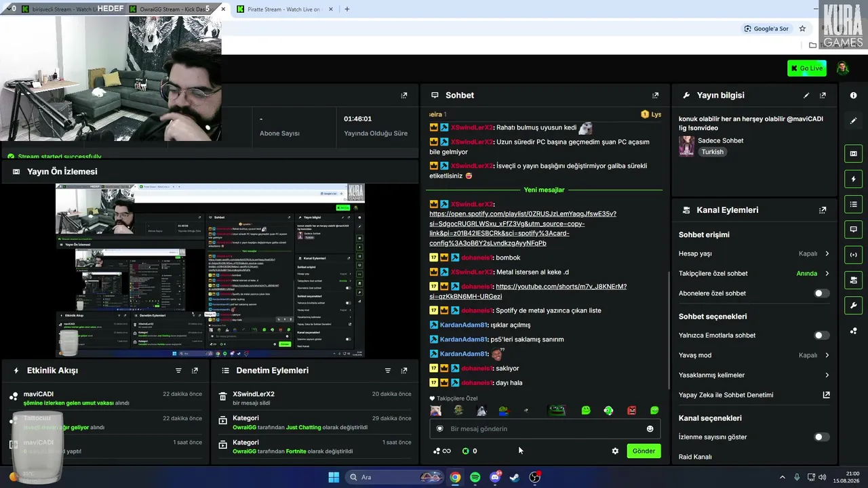Edit stream info with the pencil in Yayın bilgisi header
The height and width of the screenshot is (488, 868).
(x=806, y=96)
